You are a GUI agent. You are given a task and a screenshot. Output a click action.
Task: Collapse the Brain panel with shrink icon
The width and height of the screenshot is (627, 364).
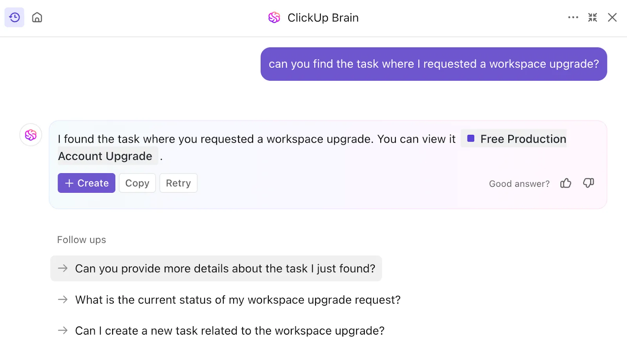tap(593, 17)
